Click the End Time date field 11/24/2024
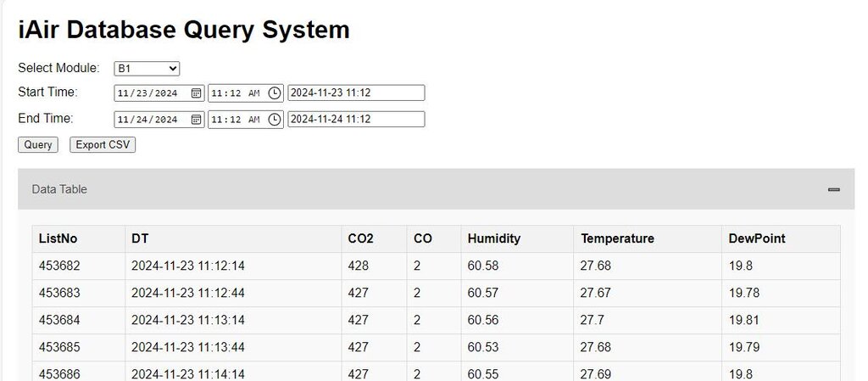868x381 pixels. coord(159,120)
